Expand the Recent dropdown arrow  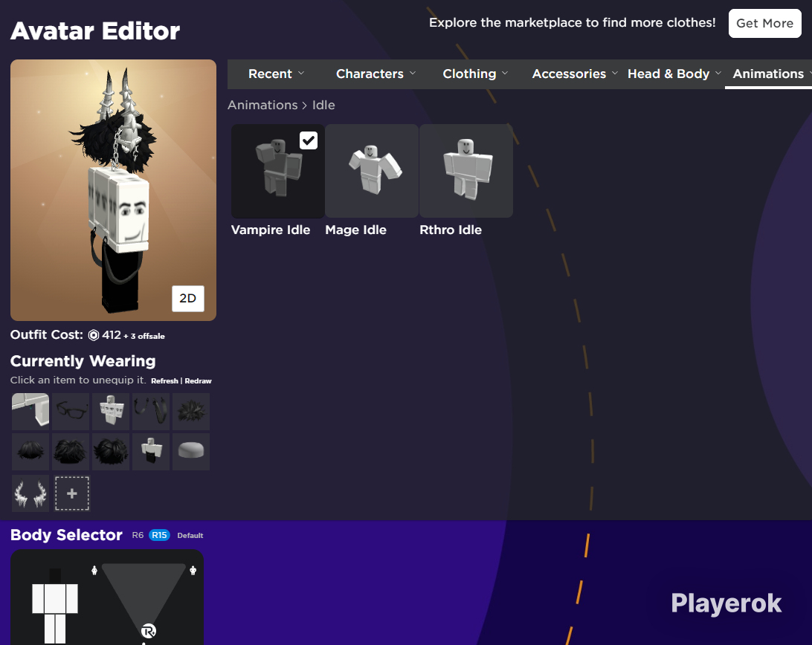[x=301, y=73]
